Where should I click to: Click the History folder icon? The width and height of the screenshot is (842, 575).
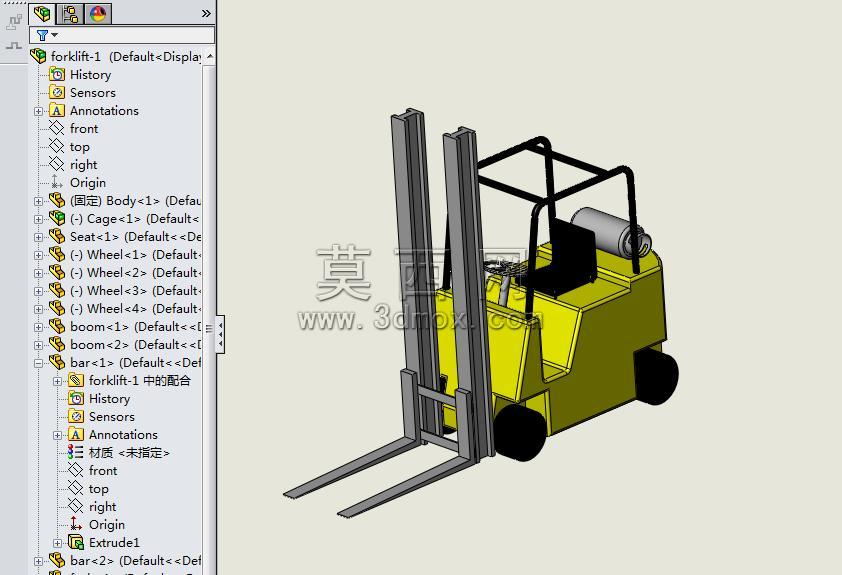[x=57, y=75]
